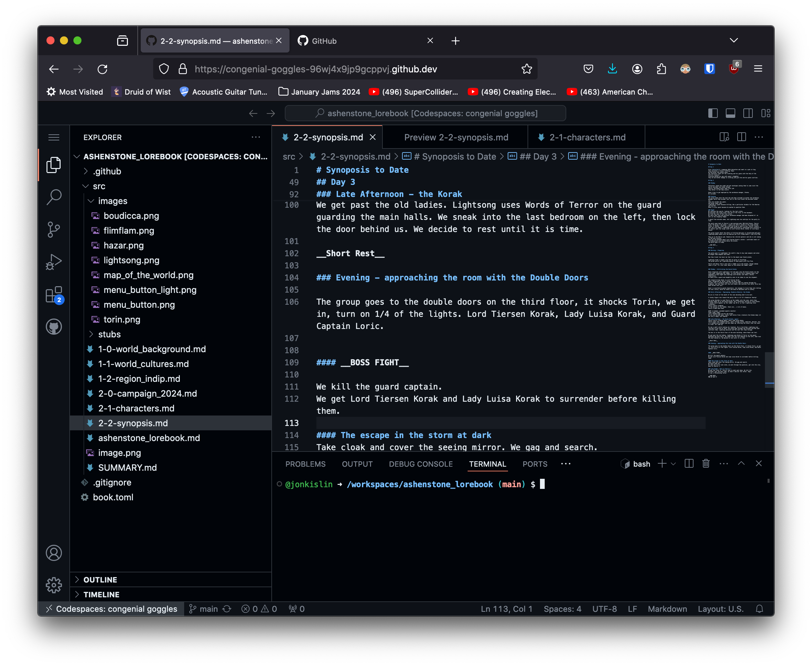Open the hamburger application menu in VS Code

[x=54, y=137]
